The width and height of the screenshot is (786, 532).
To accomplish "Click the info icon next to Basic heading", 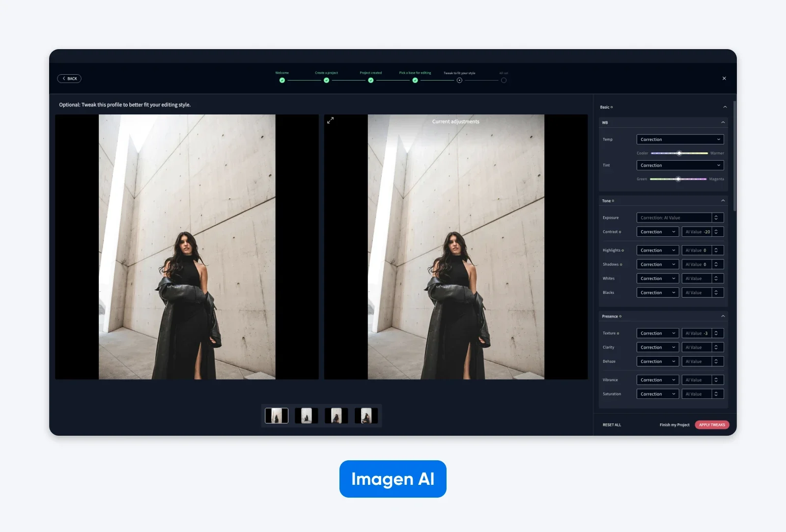I will coord(612,107).
